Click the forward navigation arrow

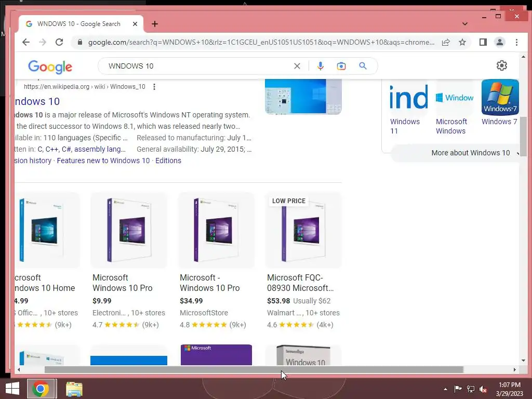[x=43, y=42]
